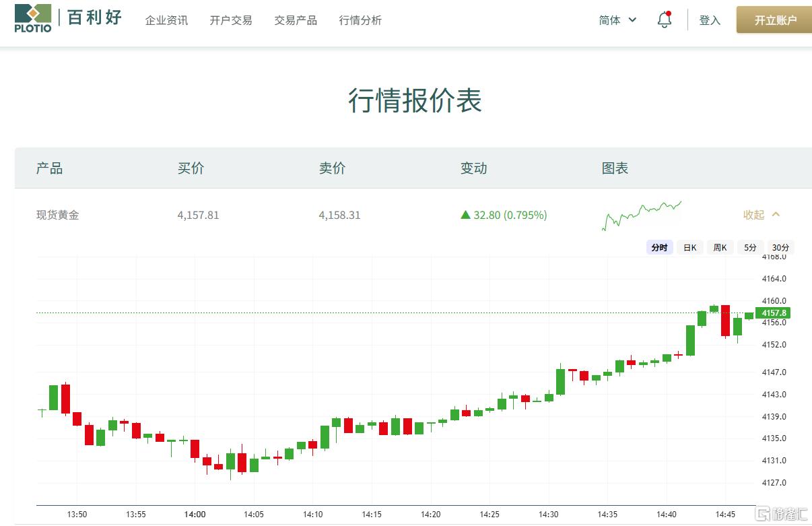This screenshot has width=812, height=526.
Task: Switch chart to 日K
Action: pos(689,247)
